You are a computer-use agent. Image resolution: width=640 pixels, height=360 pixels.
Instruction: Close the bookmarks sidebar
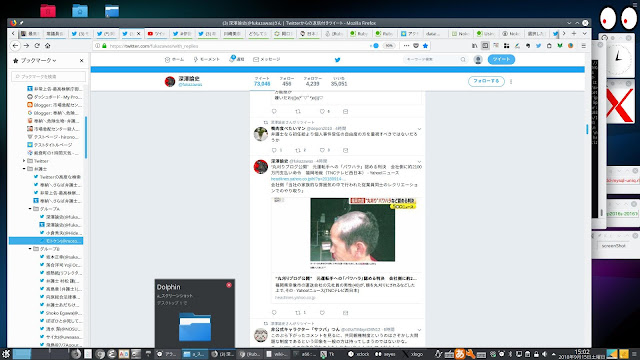(81, 60)
